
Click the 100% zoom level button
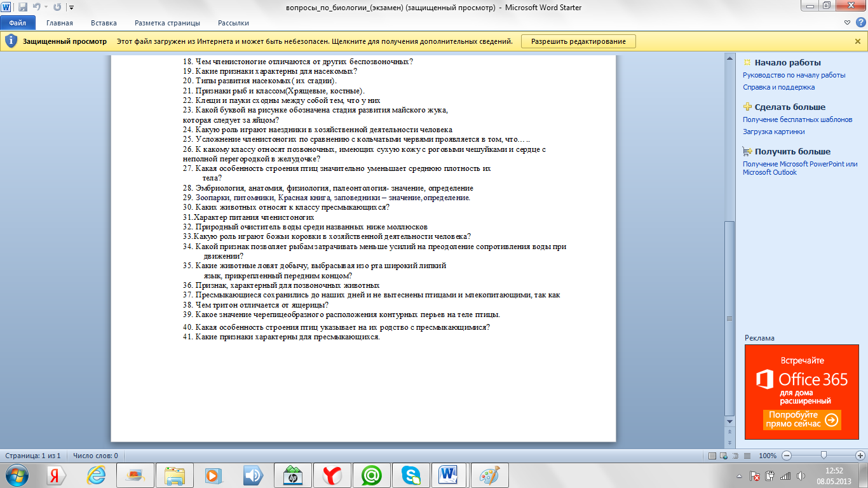[x=768, y=456]
